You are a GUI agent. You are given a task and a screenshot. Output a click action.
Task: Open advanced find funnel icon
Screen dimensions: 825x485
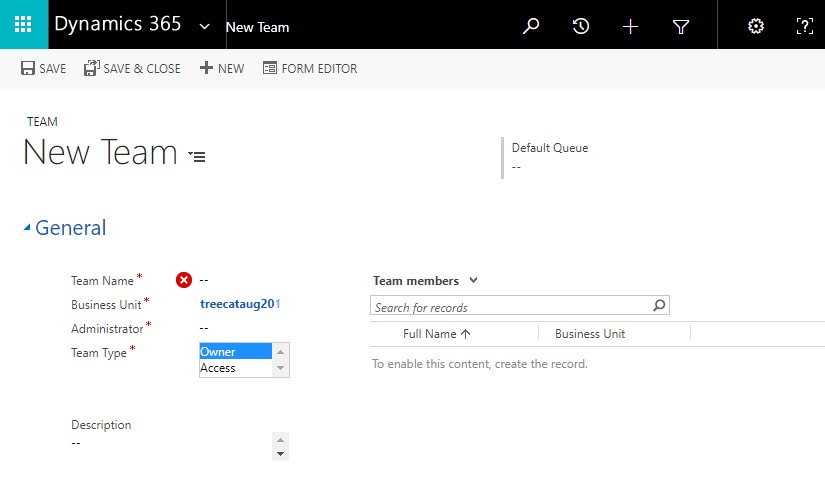(681, 27)
